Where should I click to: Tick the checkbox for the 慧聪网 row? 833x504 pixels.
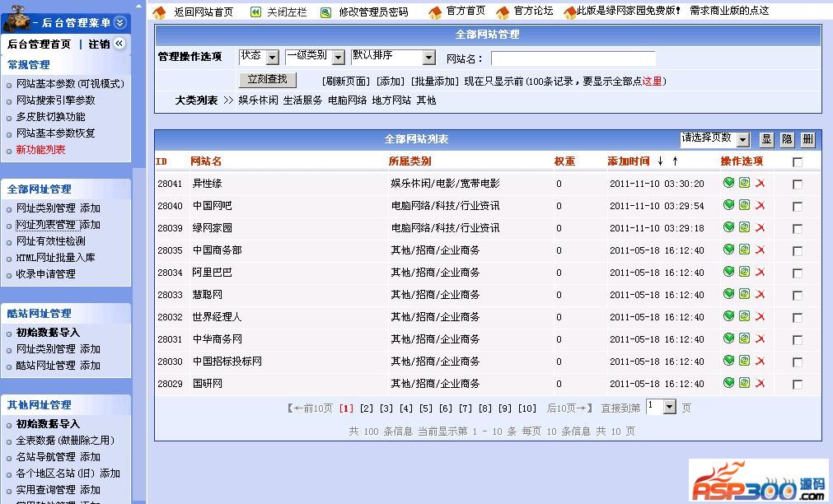tap(797, 296)
